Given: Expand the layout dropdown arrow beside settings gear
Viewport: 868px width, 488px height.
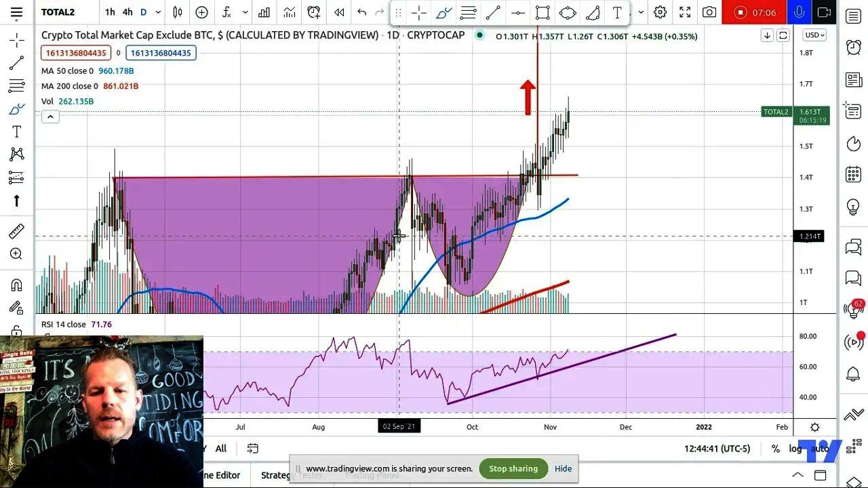Looking at the screenshot, I should click(641, 12).
